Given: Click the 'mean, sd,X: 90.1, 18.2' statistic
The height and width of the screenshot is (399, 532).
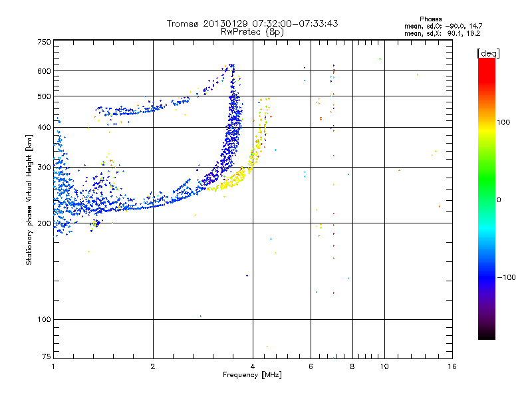Looking at the screenshot, I should click(x=442, y=33).
